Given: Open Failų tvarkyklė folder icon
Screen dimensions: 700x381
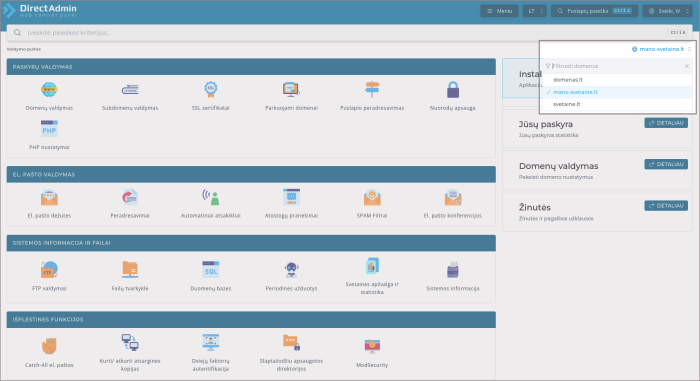Looking at the screenshot, I should 130,270.
